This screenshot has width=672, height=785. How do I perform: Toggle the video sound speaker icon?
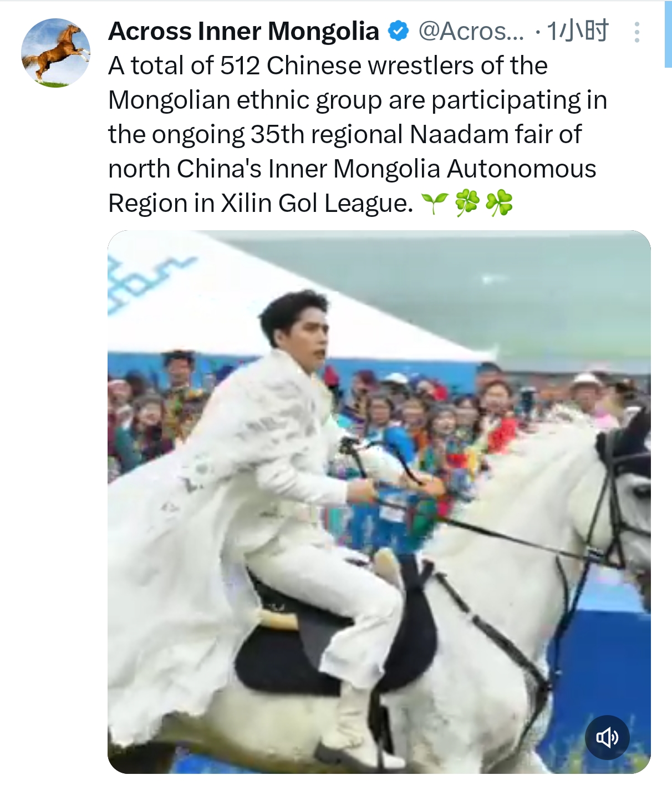[x=607, y=737]
